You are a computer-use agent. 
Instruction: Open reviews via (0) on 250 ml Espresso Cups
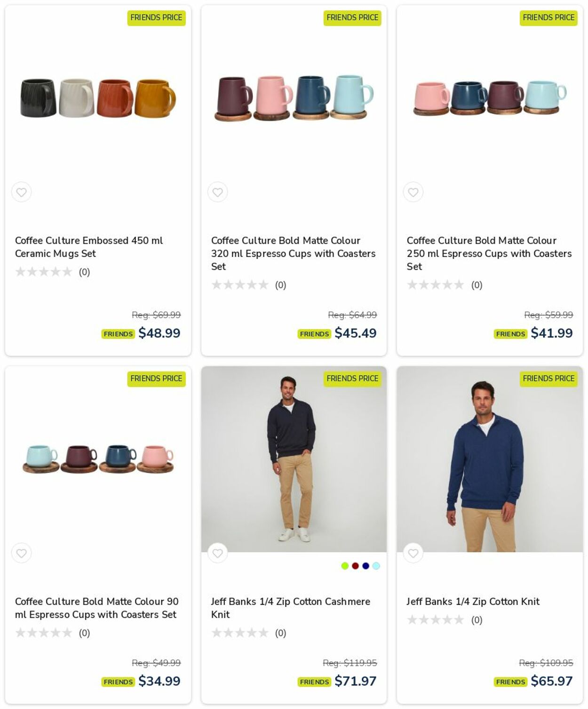pos(476,284)
